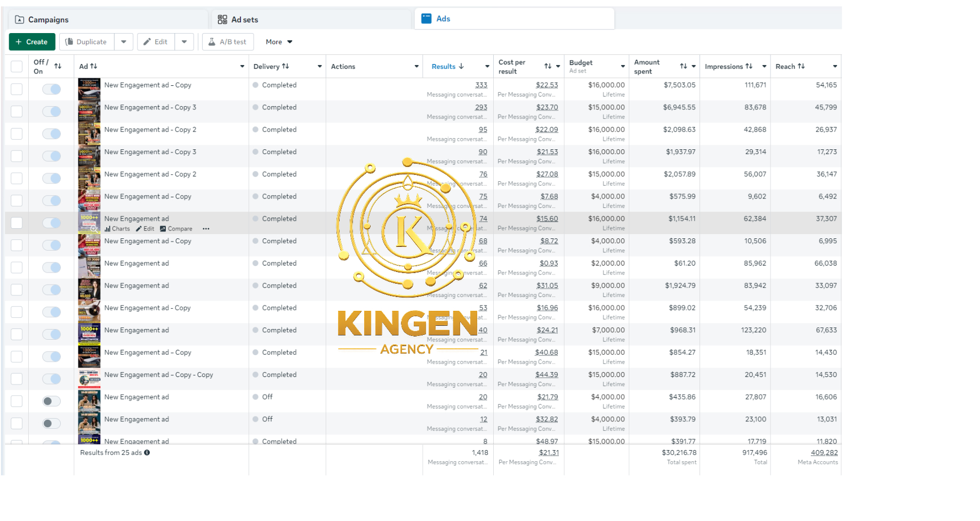Switch to the Ad sets tab
The image size is (980, 521).
pyautogui.click(x=311, y=20)
